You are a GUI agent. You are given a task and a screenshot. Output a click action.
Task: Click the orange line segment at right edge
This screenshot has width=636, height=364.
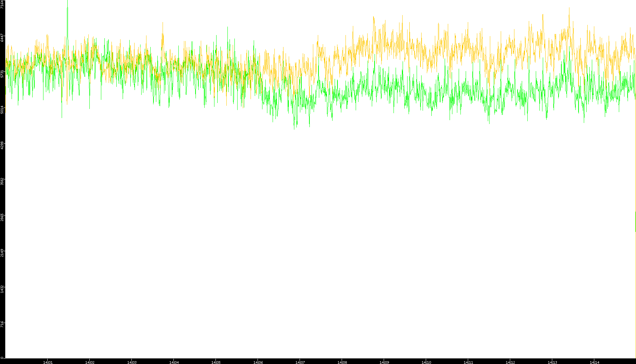pos(635,221)
